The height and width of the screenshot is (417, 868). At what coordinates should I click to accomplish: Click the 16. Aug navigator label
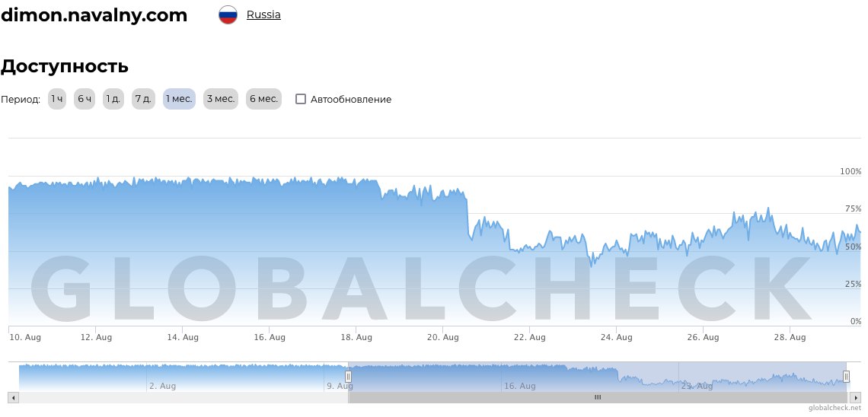(520, 386)
